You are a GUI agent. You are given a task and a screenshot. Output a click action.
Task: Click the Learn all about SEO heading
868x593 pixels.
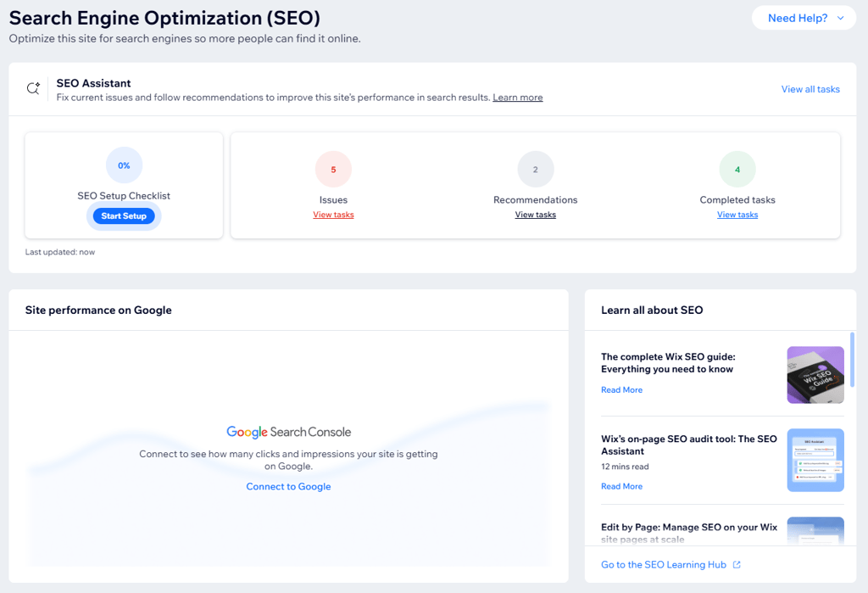pyautogui.click(x=652, y=310)
